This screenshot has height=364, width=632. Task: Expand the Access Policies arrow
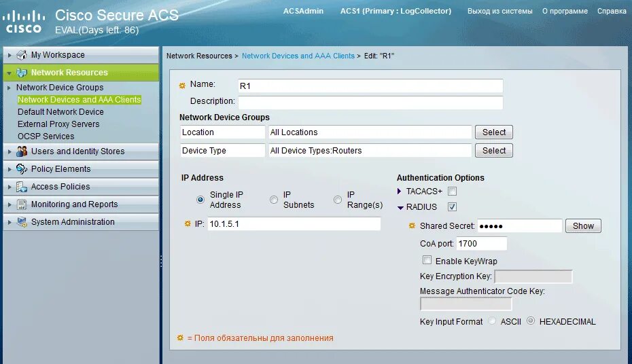(10, 187)
